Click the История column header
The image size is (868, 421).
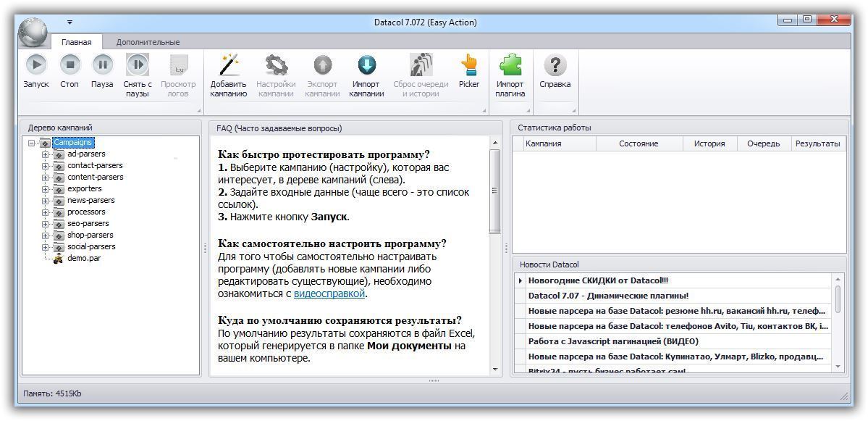pyautogui.click(x=709, y=143)
